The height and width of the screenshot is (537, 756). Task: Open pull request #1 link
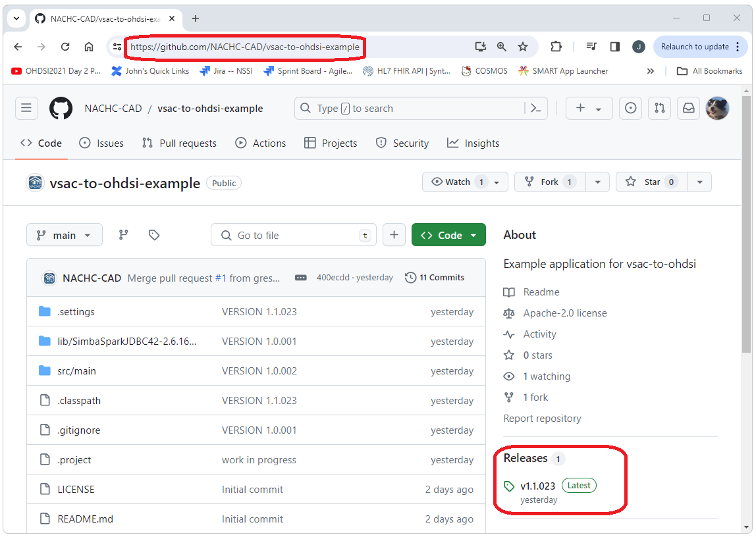click(x=221, y=278)
